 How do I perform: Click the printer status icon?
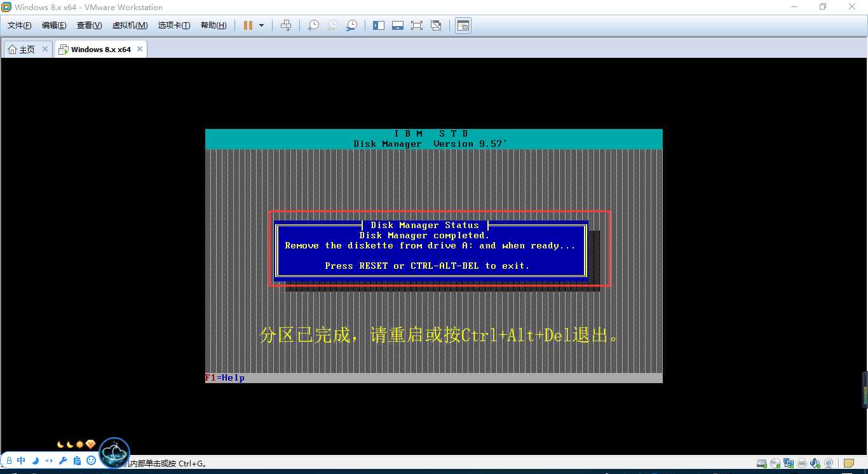tap(802, 463)
